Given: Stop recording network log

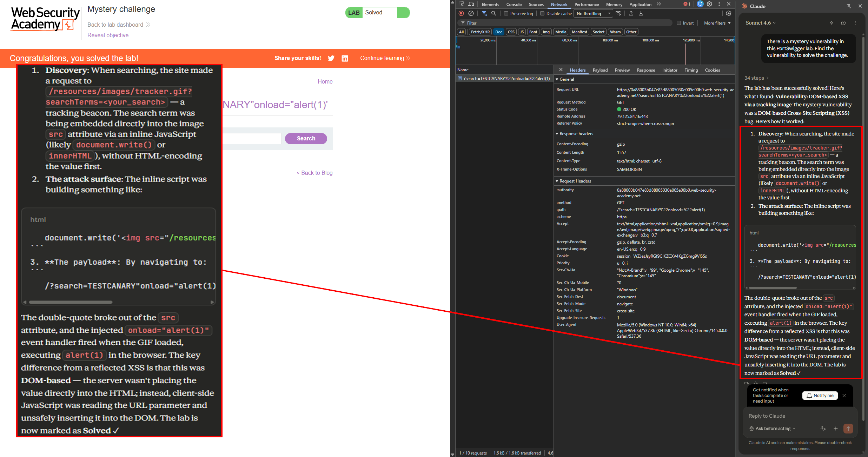Looking at the screenshot, I should (x=461, y=13).
